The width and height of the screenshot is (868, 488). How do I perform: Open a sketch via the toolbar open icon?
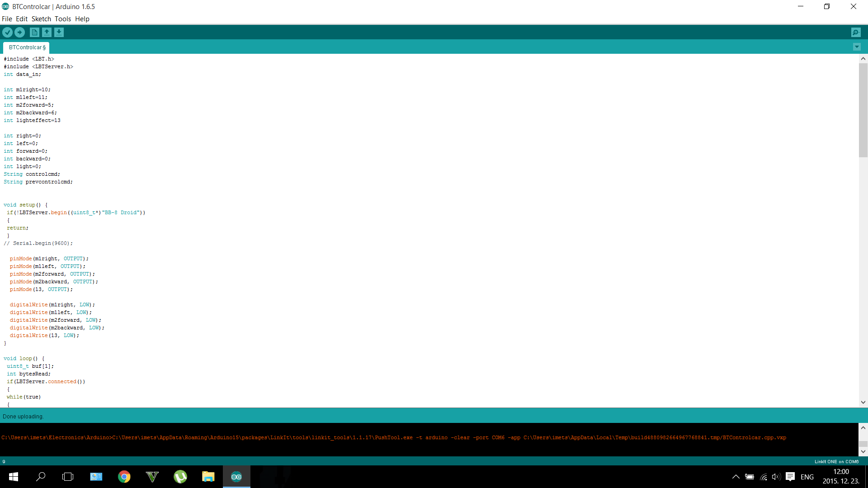[x=47, y=32]
